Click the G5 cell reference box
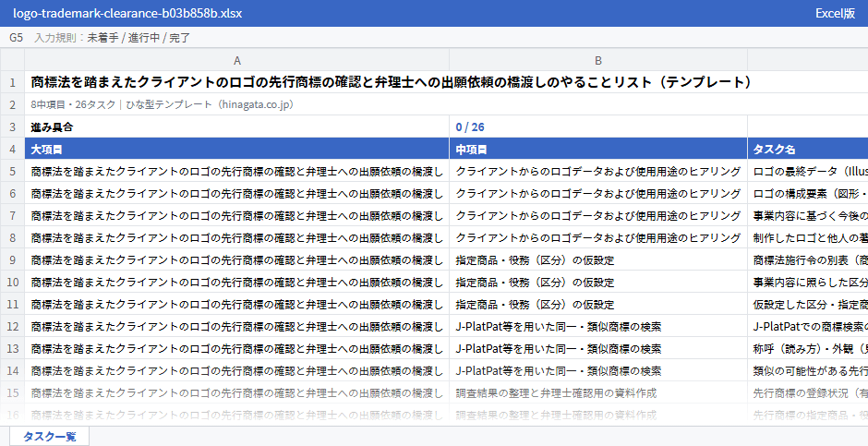 16,38
